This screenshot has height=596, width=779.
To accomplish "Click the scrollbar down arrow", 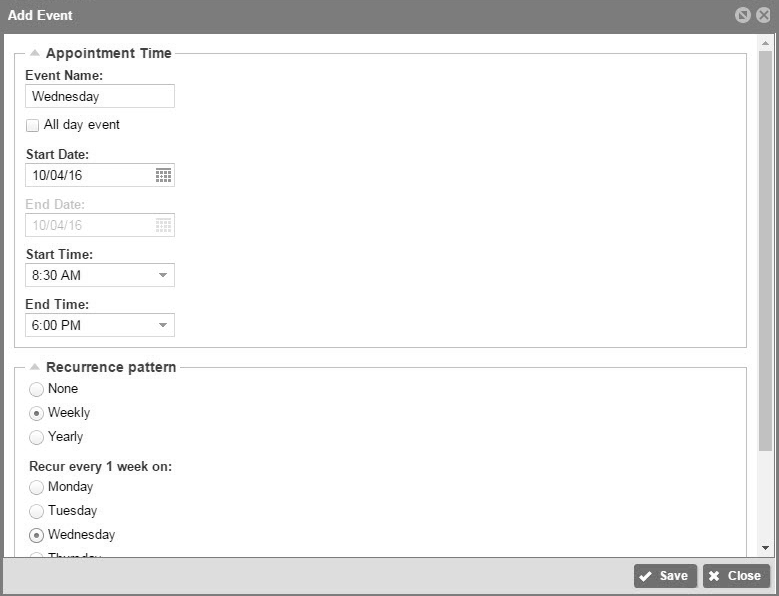I will coord(765,548).
